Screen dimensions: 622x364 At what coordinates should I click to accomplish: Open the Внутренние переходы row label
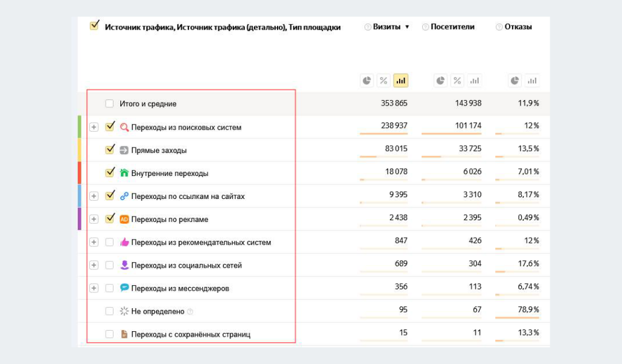(169, 174)
